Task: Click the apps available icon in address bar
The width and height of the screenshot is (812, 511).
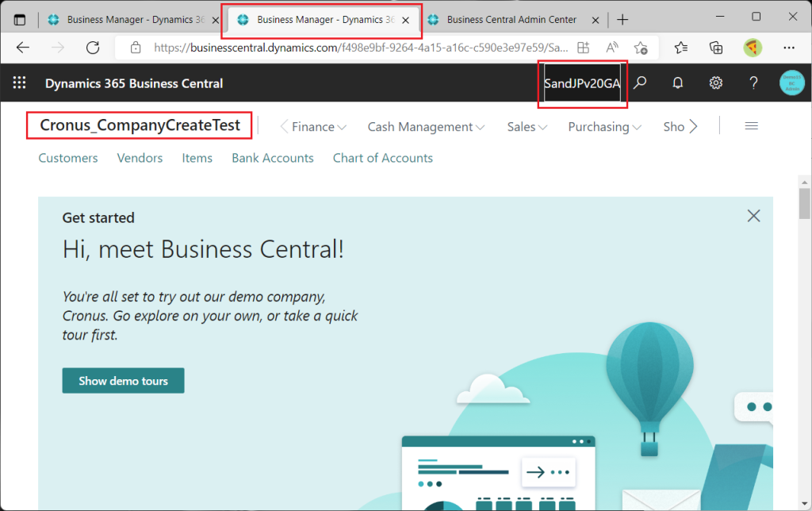Action: tap(583, 48)
